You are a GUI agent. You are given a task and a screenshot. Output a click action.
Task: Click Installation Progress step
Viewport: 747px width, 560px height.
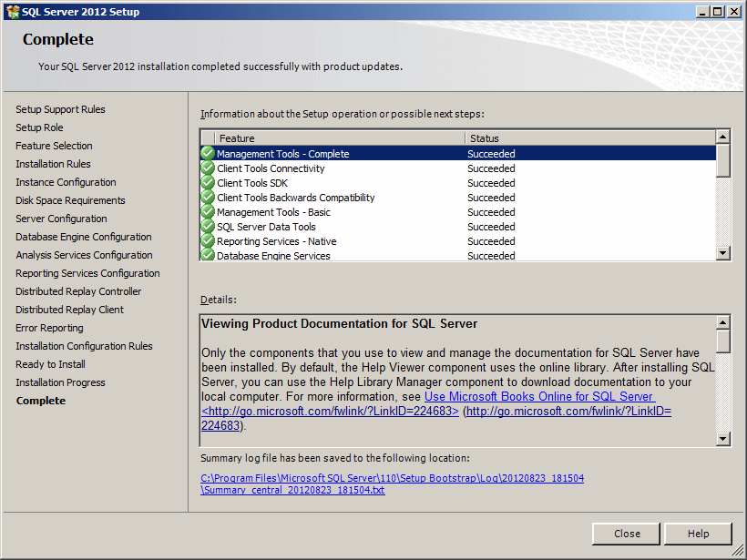60,382
